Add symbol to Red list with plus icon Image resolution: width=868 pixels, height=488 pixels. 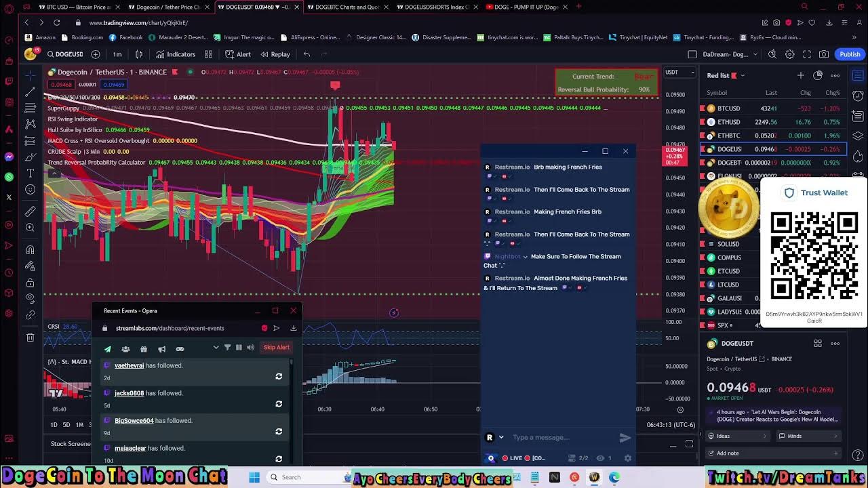[800, 75]
